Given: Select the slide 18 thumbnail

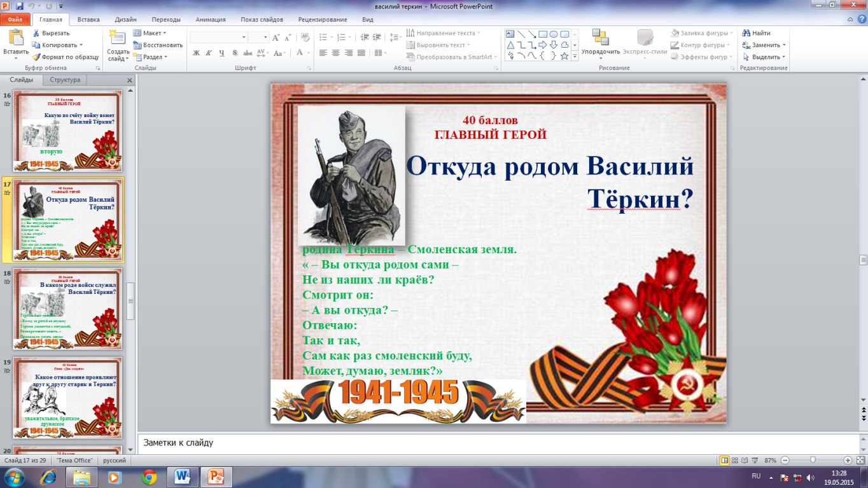Looking at the screenshot, I should click(68, 309).
